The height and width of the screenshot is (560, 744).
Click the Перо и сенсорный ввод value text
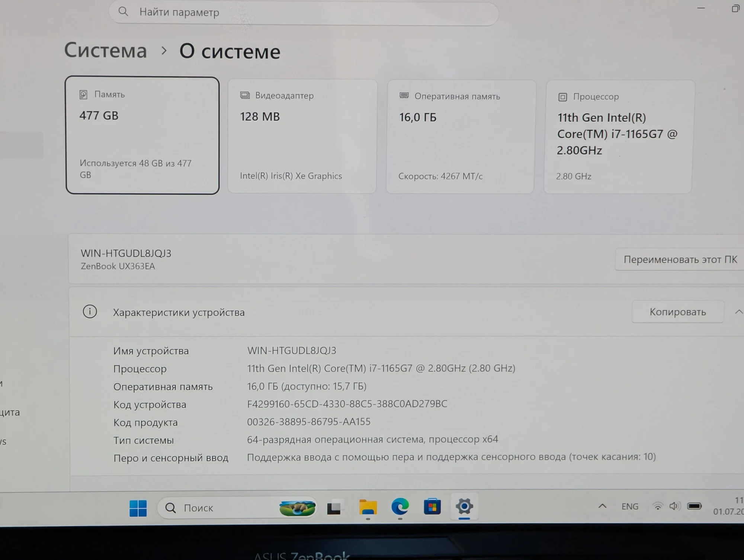[x=451, y=457]
